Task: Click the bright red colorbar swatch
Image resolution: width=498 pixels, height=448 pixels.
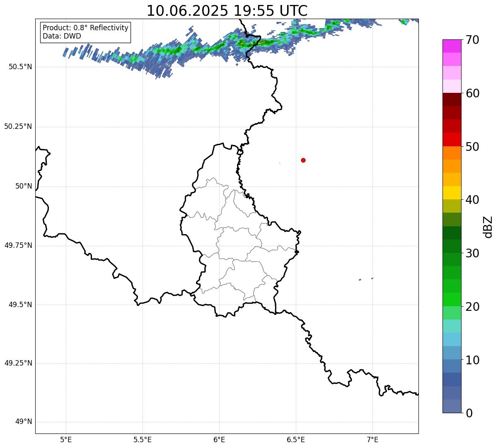Action: tap(452, 140)
